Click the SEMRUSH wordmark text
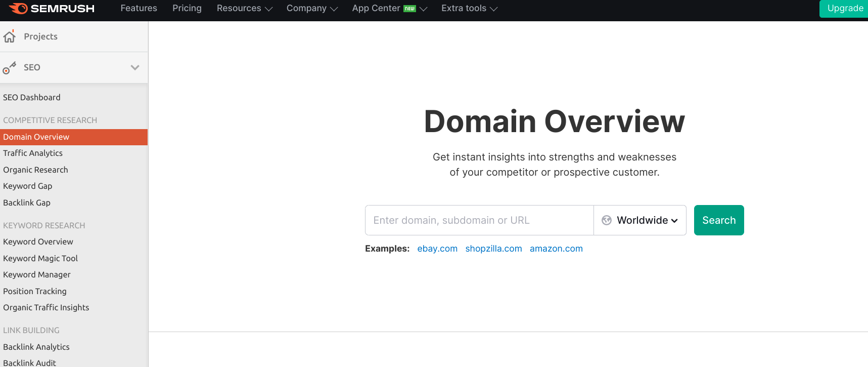The image size is (868, 367). 63,9
